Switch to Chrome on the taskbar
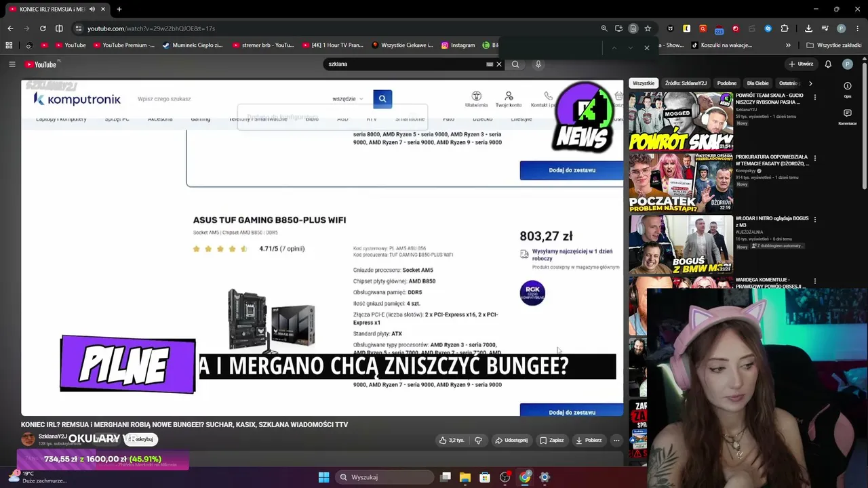Viewport: 868px width, 488px height. pos(524,477)
